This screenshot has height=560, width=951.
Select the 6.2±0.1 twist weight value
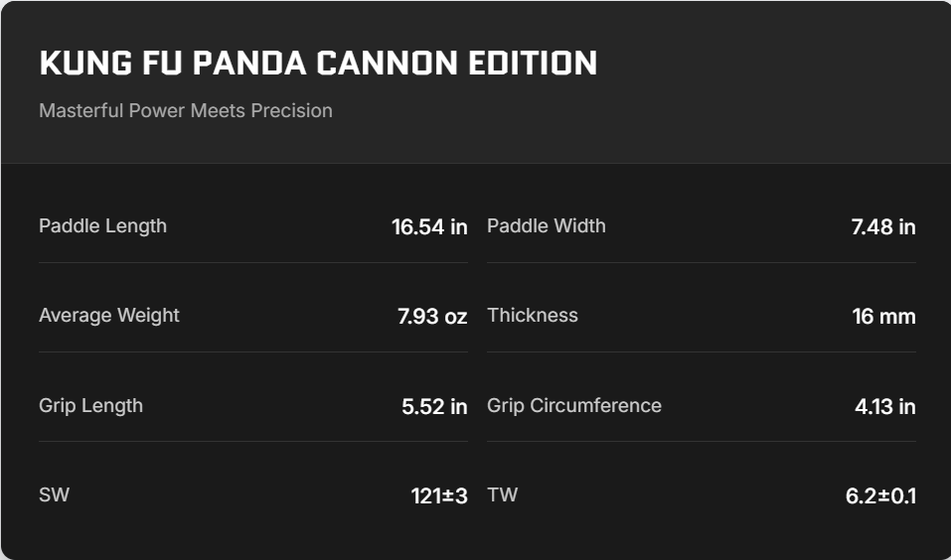[x=880, y=495]
